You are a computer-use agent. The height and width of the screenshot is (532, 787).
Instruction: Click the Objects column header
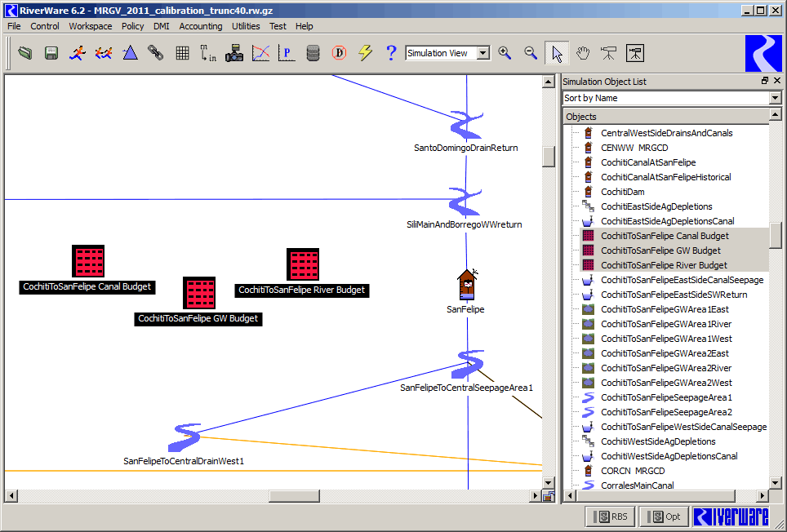pyautogui.click(x=666, y=117)
